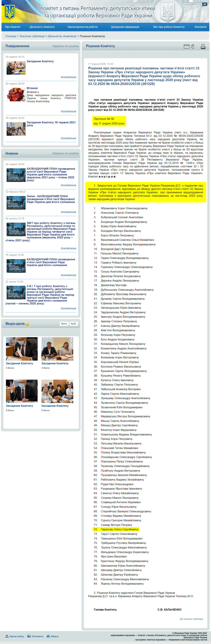The height and width of the screenshot is (644, 211).
Task: Open media photo with 6 Фото caption
Action: pyautogui.click(x=57, y=391)
